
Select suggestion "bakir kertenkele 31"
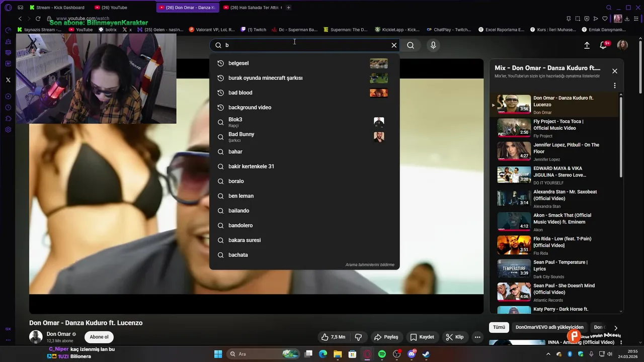pos(304,166)
